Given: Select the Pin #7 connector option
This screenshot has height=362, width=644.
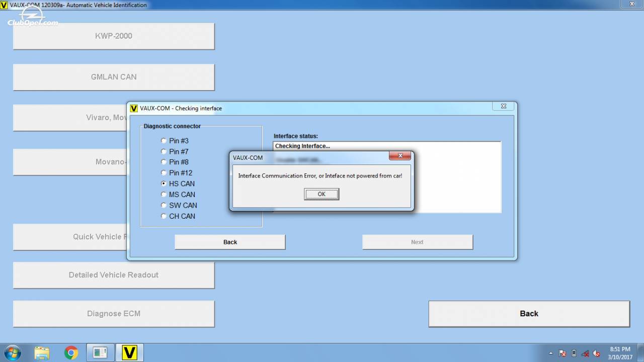Looking at the screenshot, I should tap(164, 151).
